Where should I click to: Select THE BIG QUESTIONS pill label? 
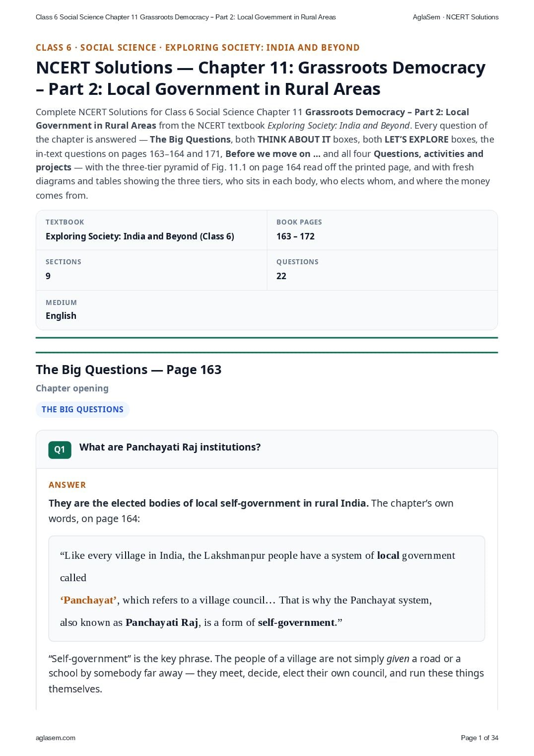click(x=82, y=409)
